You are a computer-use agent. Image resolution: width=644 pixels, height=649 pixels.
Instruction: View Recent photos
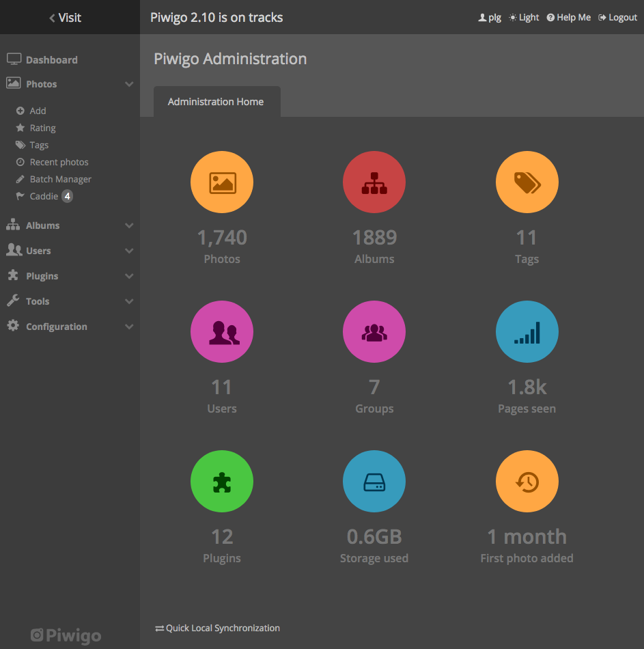click(x=60, y=162)
